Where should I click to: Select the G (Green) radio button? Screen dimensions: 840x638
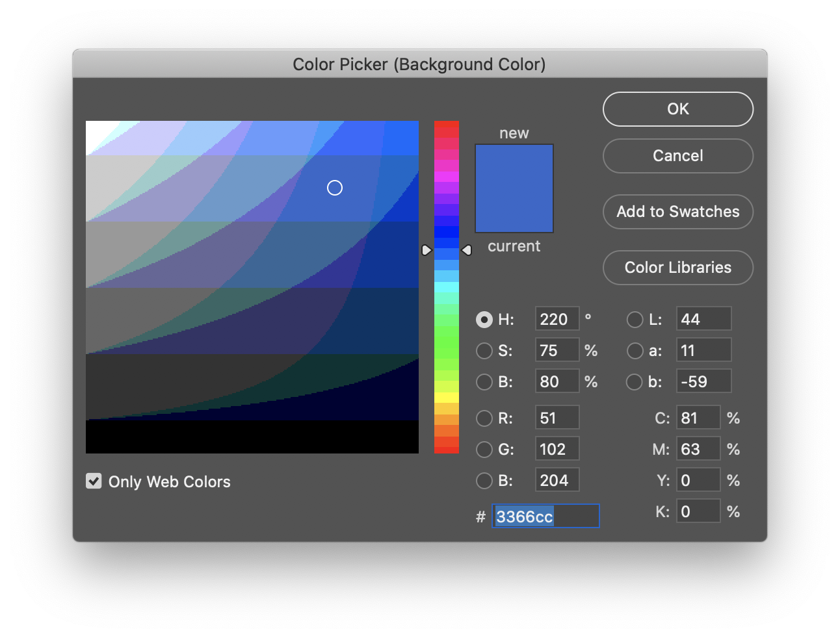[x=484, y=450]
